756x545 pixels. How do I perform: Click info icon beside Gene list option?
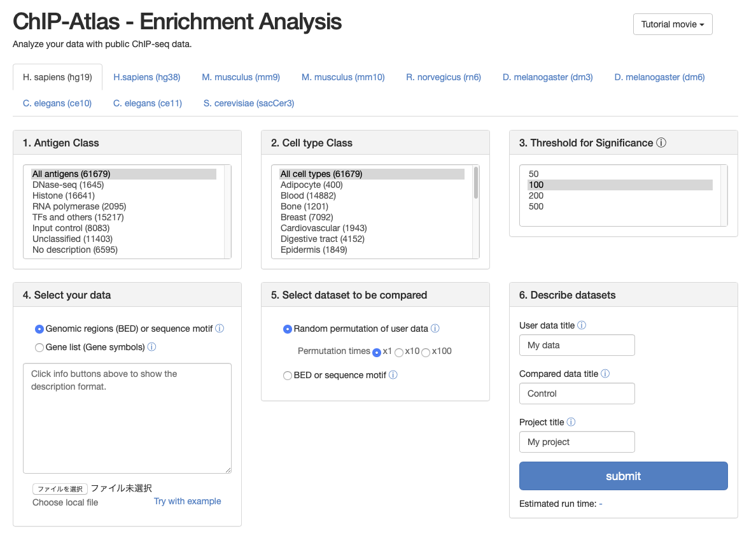151,348
